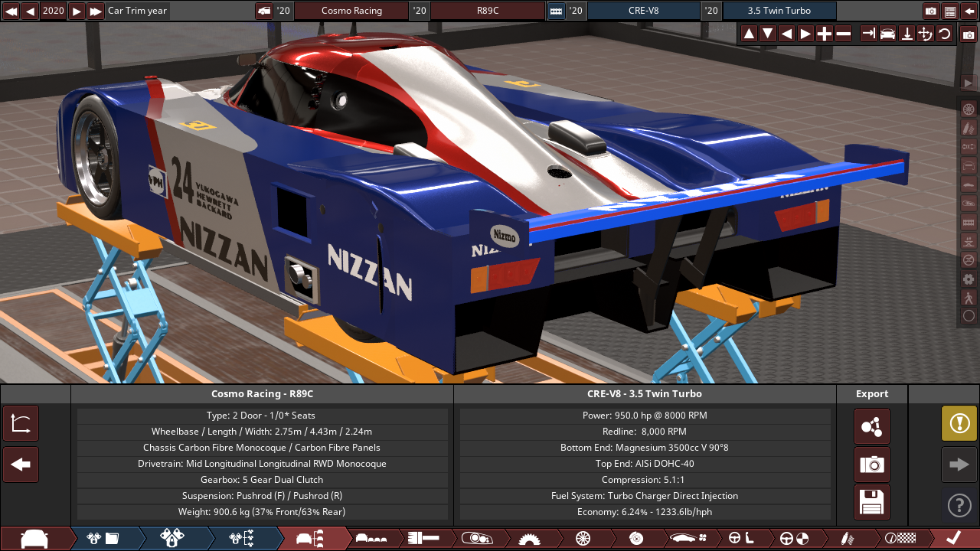Click the 2020 year field

pyautogui.click(x=54, y=11)
